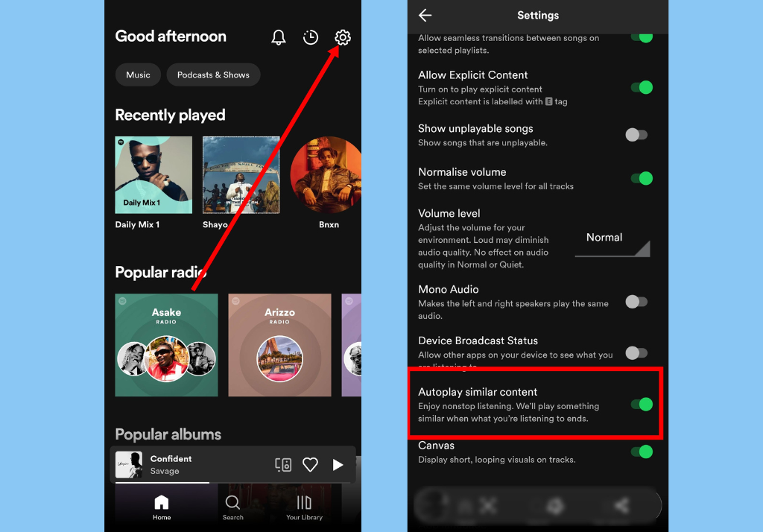Open the Asake Radio card
763x532 pixels.
(166, 344)
